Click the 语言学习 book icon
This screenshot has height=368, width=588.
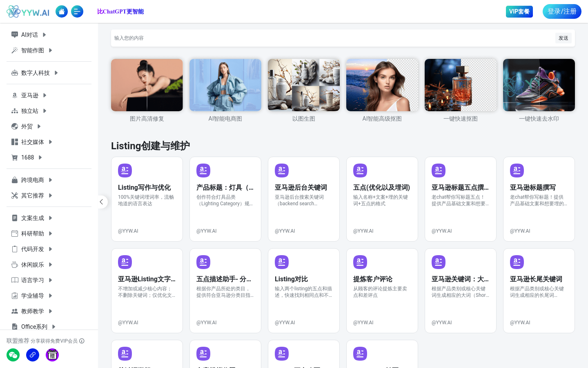pyautogui.click(x=15, y=280)
